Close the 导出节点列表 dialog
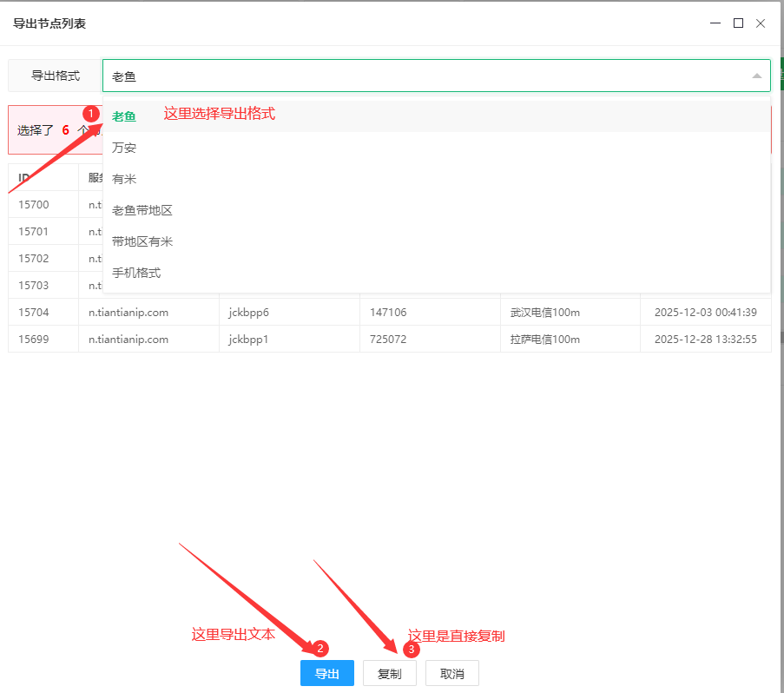This screenshot has height=693, width=784. click(761, 23)
